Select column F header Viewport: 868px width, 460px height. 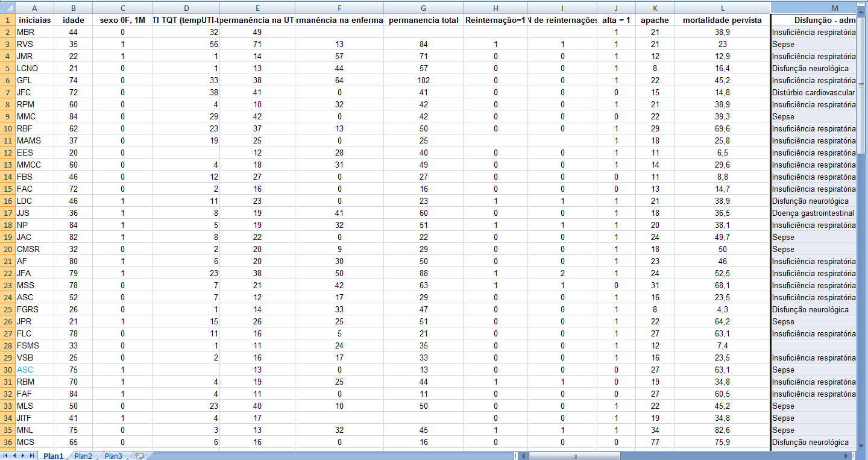(x=340, y=7)
